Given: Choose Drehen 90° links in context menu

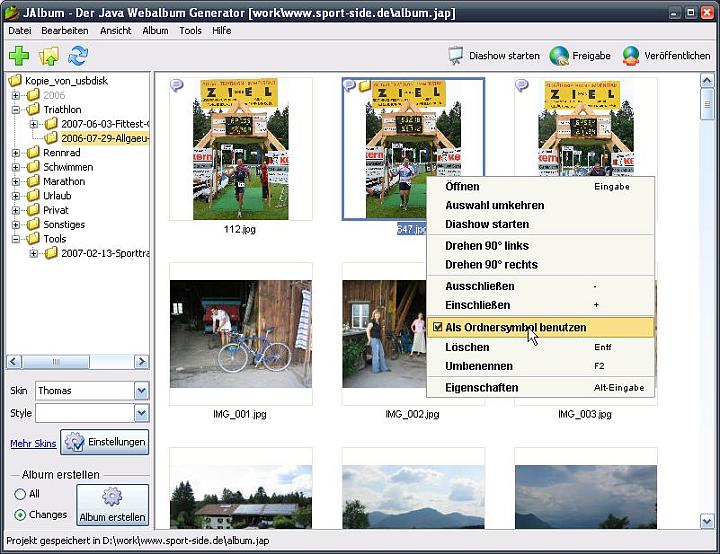Looking at the screenshot, I should tap(540, 246).
